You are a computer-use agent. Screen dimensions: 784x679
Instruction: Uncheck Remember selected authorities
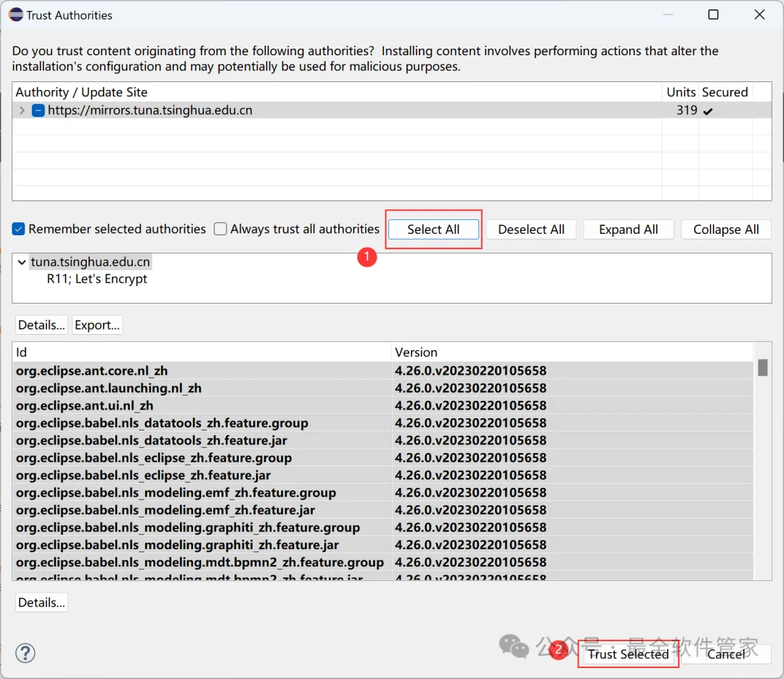pyautogui.click(x=18, y=229)
